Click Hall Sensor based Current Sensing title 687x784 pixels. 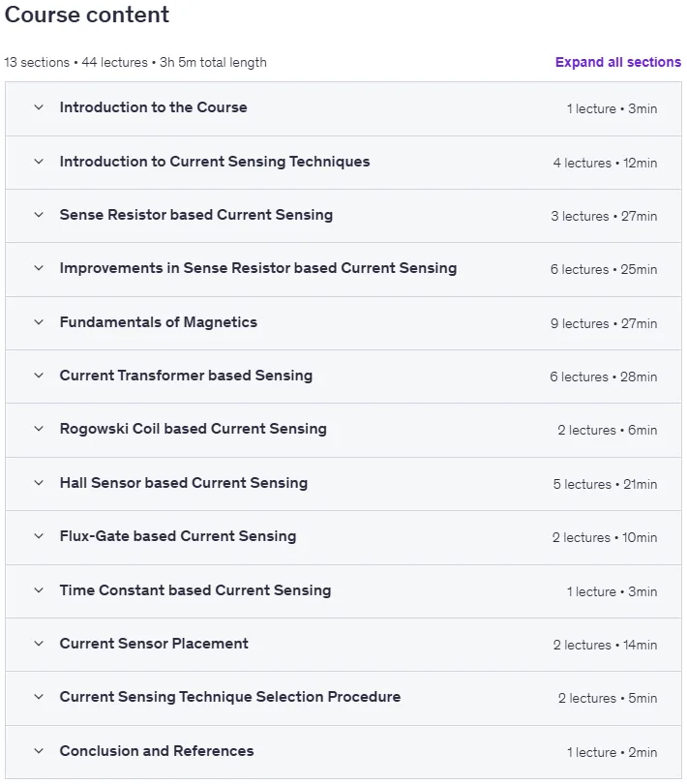coord(184,483)
